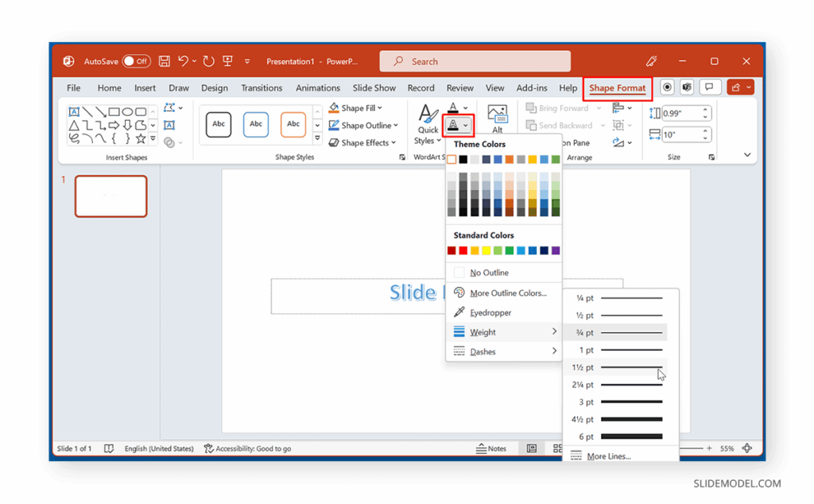Select the Star shape
Viewport: 814px width, 504px height.
click(x=140, y=138)
